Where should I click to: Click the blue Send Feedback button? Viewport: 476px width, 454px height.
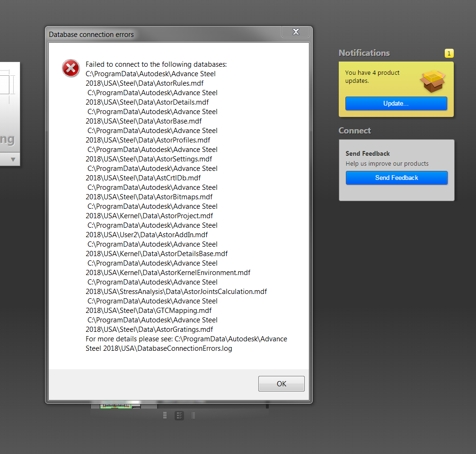(397, 178)
